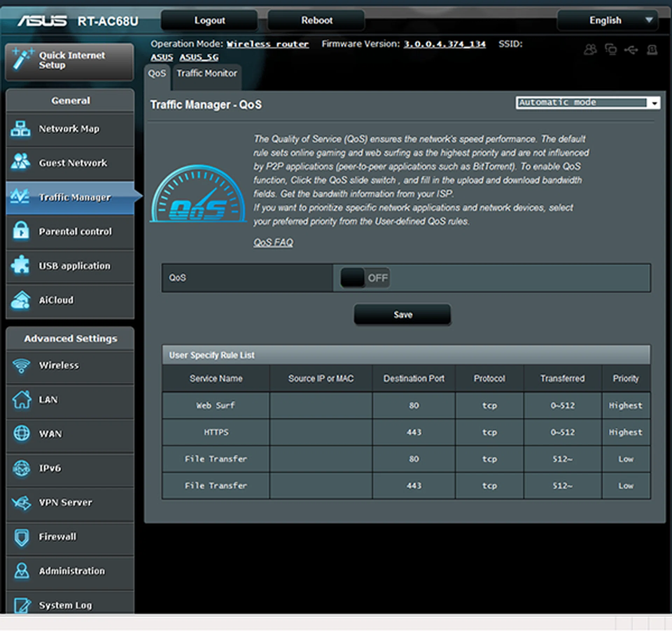The width and height of the screenshot is (672, 631).
Task: Launch Quick Internet Setup wizard
Action: point(69,61)
